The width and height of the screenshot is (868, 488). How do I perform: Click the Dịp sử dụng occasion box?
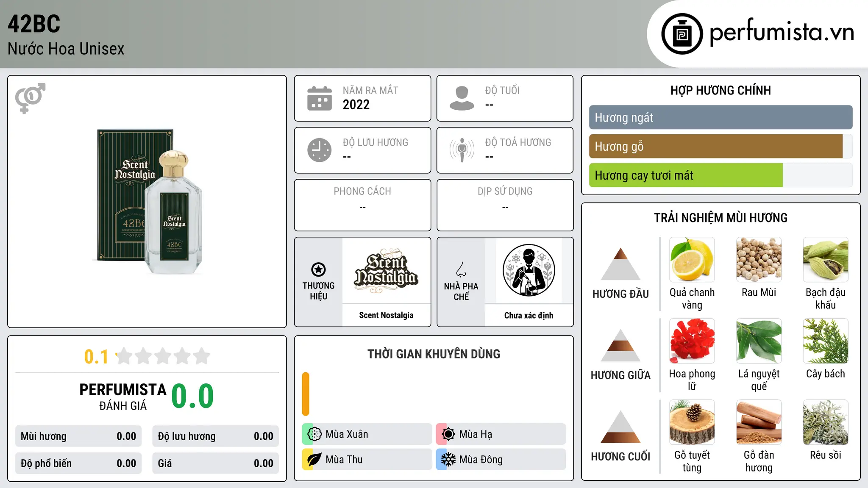[x=505, y=205]
